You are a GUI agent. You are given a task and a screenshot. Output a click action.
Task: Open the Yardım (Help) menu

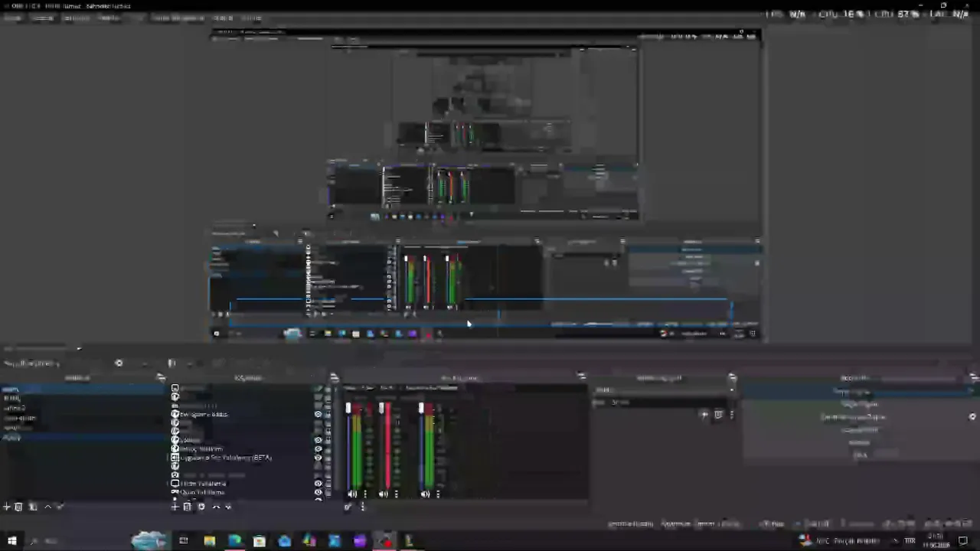251,18
